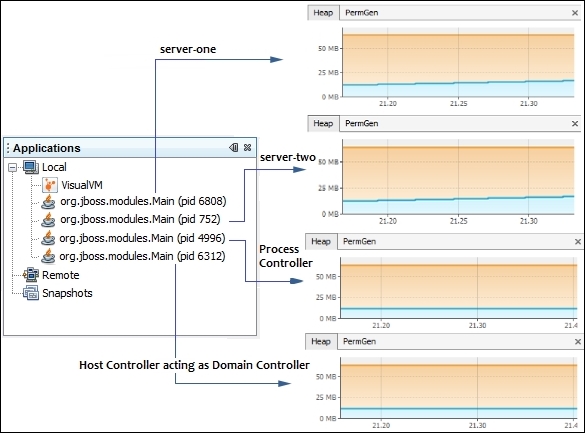Click the Applications panel title
585x433 pixels.
pos(47,148)
